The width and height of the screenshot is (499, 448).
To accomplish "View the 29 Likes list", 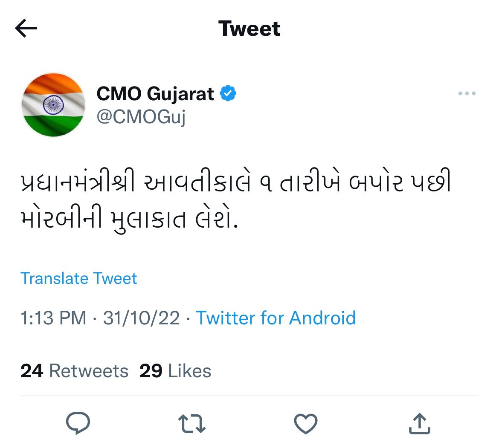I will tap(175, 371).
